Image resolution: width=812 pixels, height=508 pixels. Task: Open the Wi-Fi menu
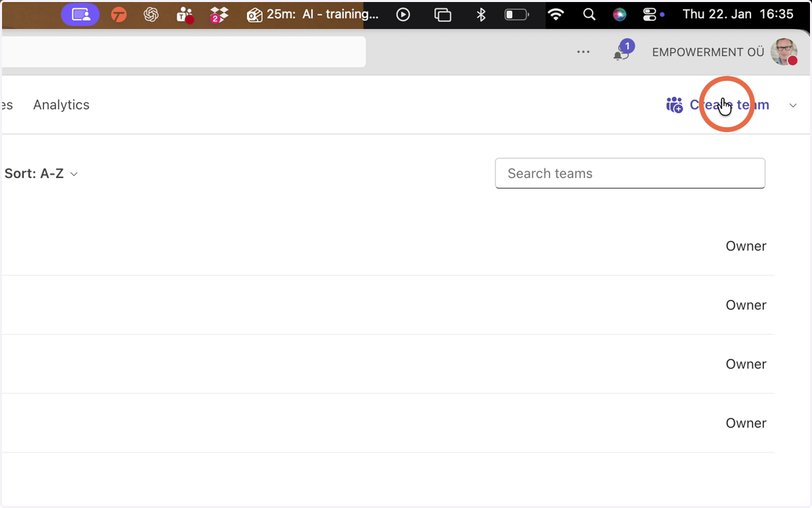(x=556, y=14)
